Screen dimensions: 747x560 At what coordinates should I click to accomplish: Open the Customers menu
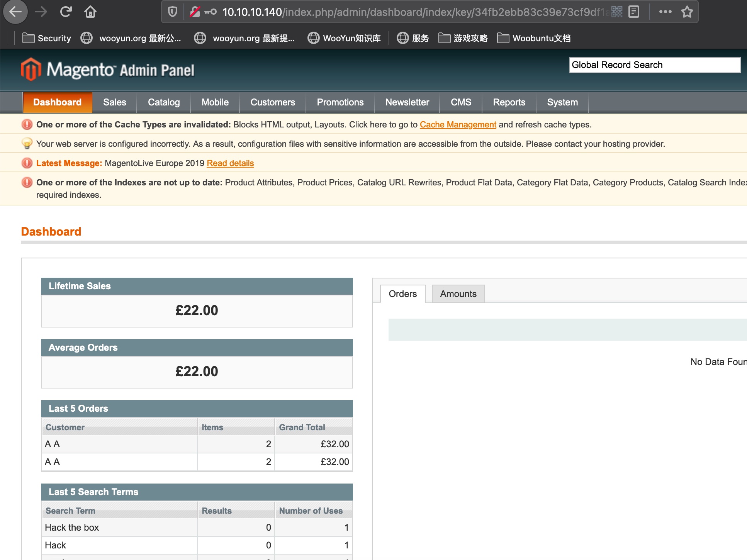pyautogui.click(x=273, y=102)
